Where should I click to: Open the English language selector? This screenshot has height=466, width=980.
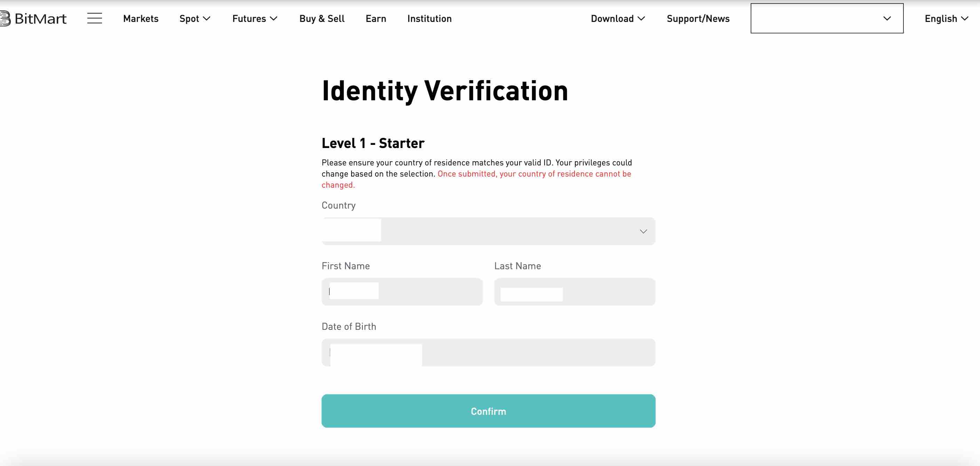(946, 18)
